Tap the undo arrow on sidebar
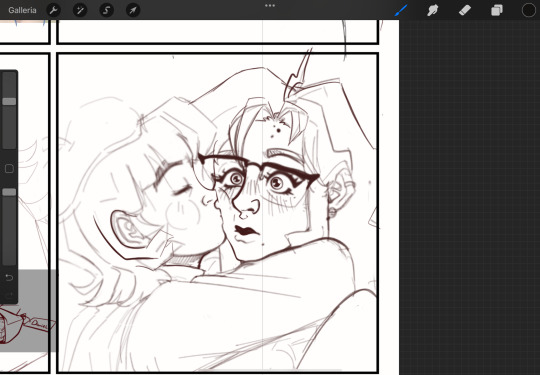Viewport: 540px width, 375px height. click(x=9, y=277)
